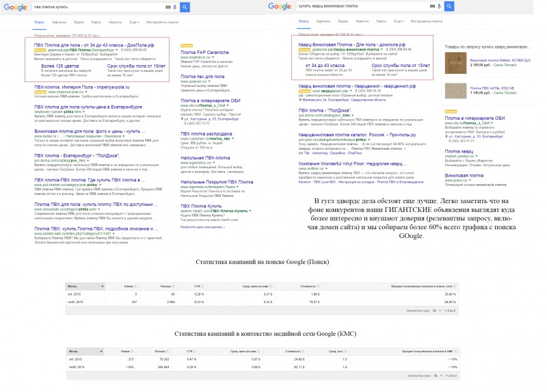Open 'Срок службы пола от 15лет' sitelink on right page

(401, 65)
